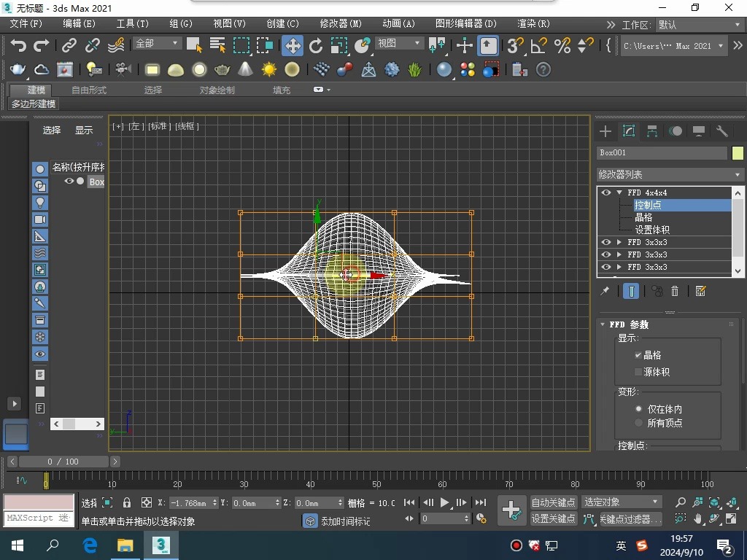The width and height of the screenshot is (747, 560).
Task: Click the Undo arrow icon
Action: 18,45
